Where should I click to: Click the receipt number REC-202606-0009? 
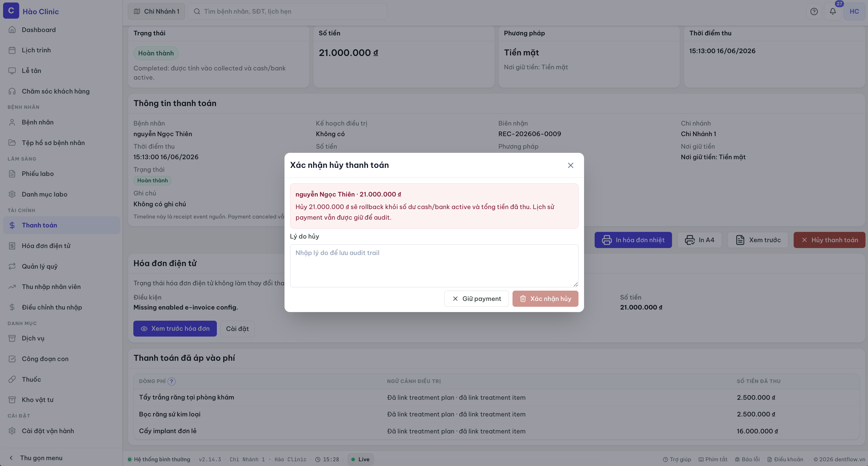(529, 134)
